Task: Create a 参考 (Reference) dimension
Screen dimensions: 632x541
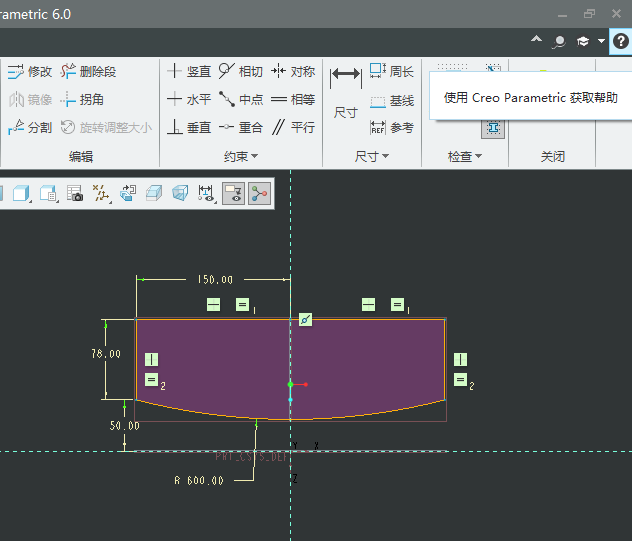Action: click(x=392, y=128)
